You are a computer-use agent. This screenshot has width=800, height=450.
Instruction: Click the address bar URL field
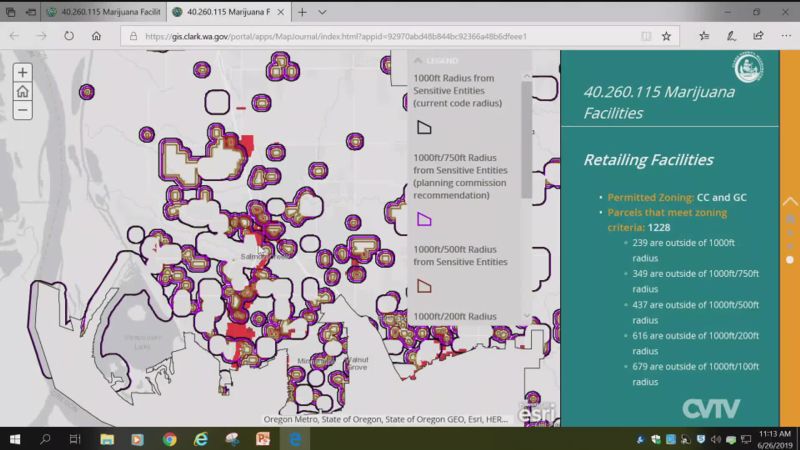pos(390,35)
